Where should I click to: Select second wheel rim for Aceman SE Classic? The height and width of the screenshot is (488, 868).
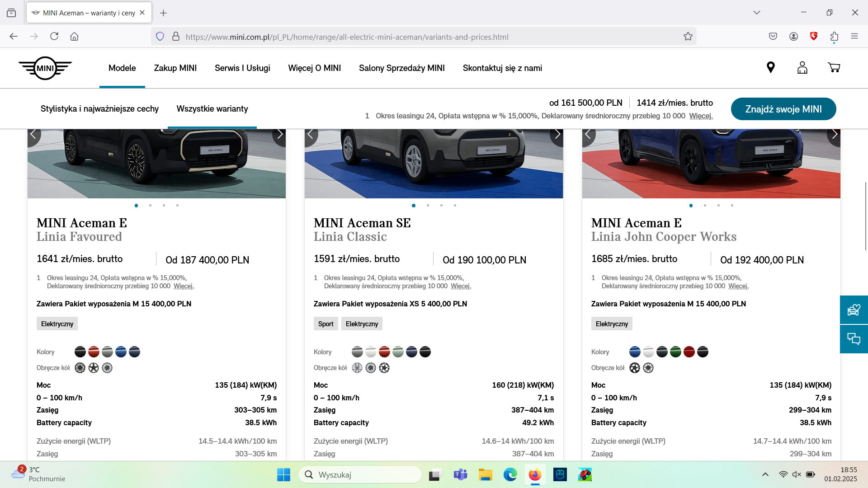coord(371,368)
